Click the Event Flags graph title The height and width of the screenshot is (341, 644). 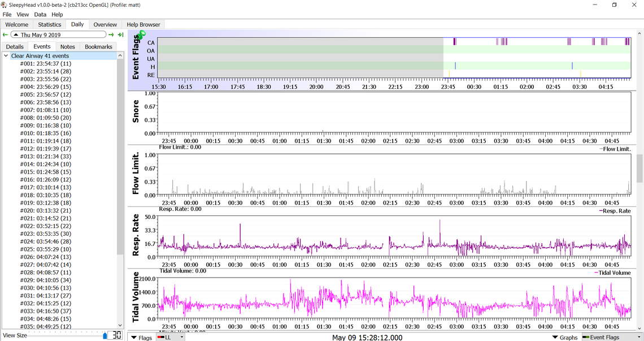[136, 57]
